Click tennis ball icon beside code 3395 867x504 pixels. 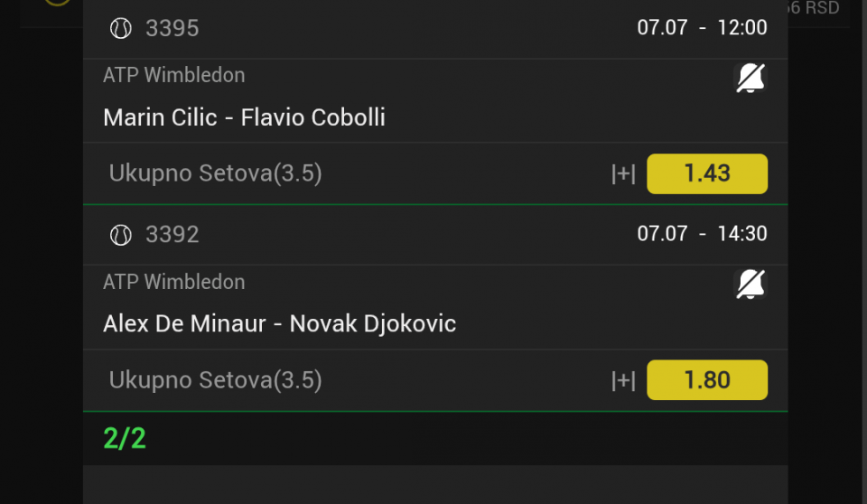(120, 28)
